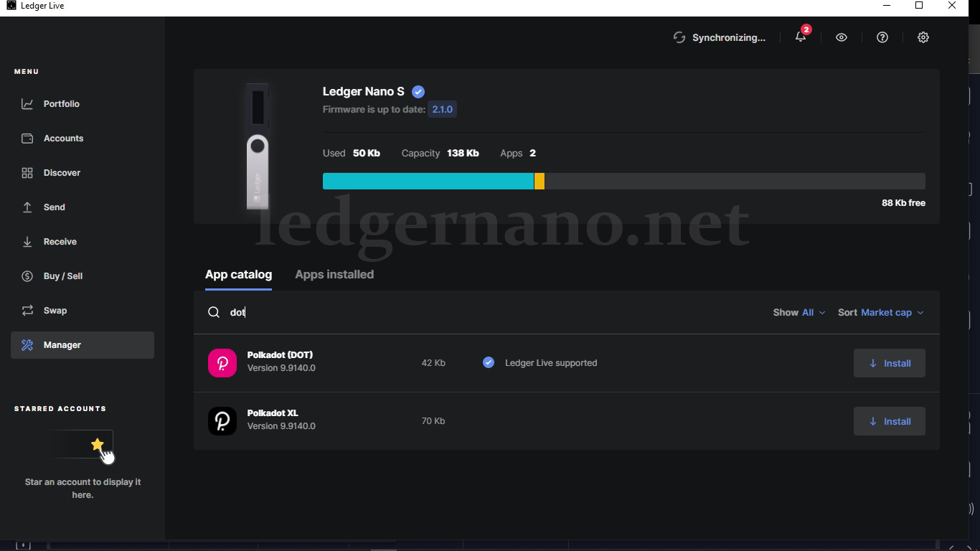The width and height of the screenshot is (980, 551).
Task: Switch to the Apps installed tab
Action: [x=334, y=275]
